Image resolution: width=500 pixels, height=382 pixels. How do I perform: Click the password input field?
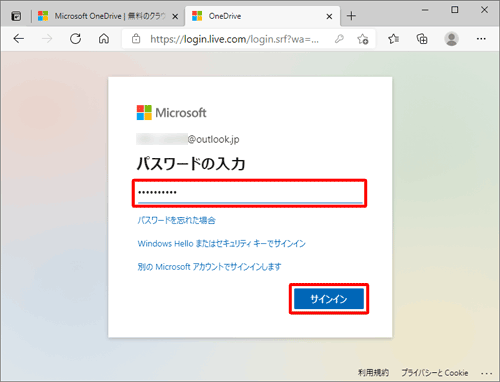(250, 193)
